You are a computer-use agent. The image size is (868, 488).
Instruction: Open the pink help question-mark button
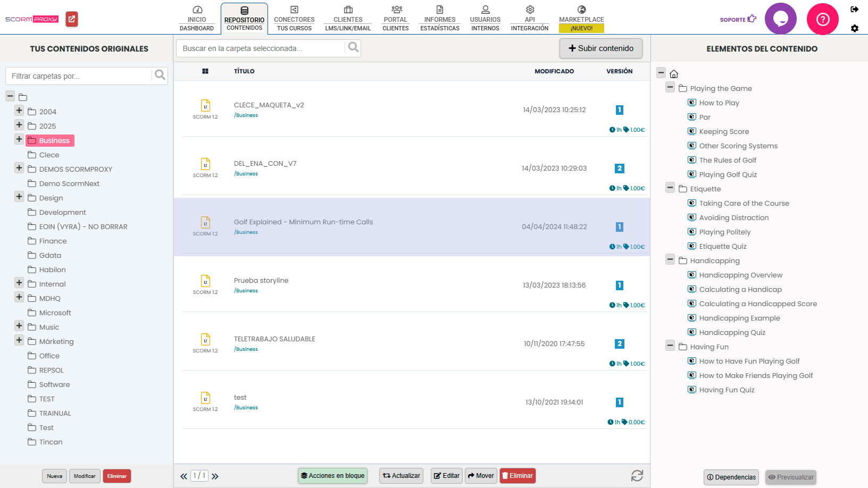pos(823,19)
